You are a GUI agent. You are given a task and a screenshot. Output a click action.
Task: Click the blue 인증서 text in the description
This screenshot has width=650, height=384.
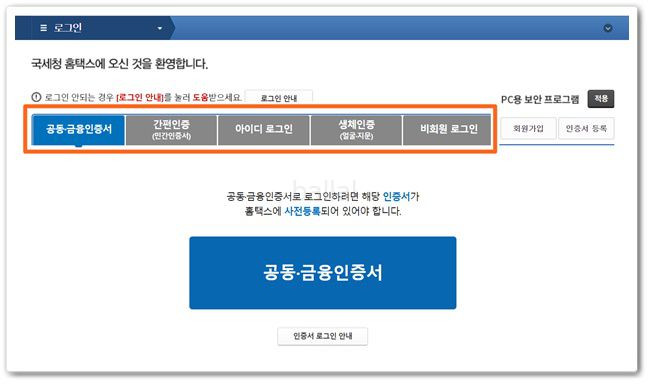click(396, 196)
